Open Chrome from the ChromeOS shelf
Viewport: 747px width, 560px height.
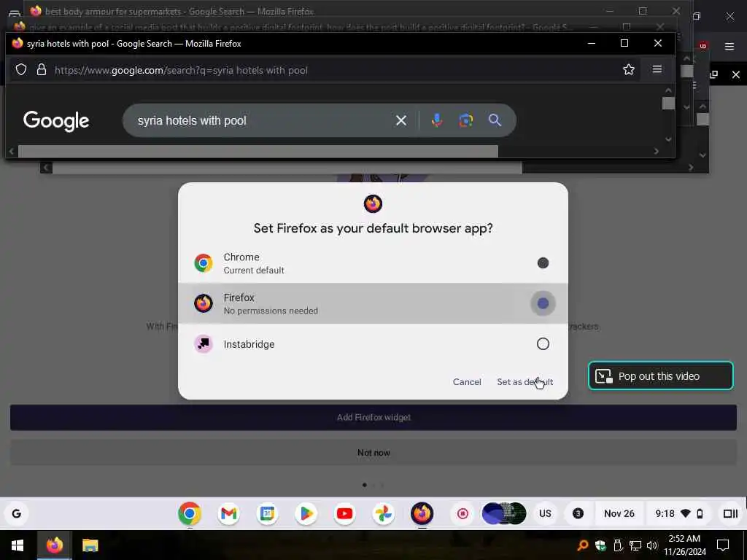190,514
